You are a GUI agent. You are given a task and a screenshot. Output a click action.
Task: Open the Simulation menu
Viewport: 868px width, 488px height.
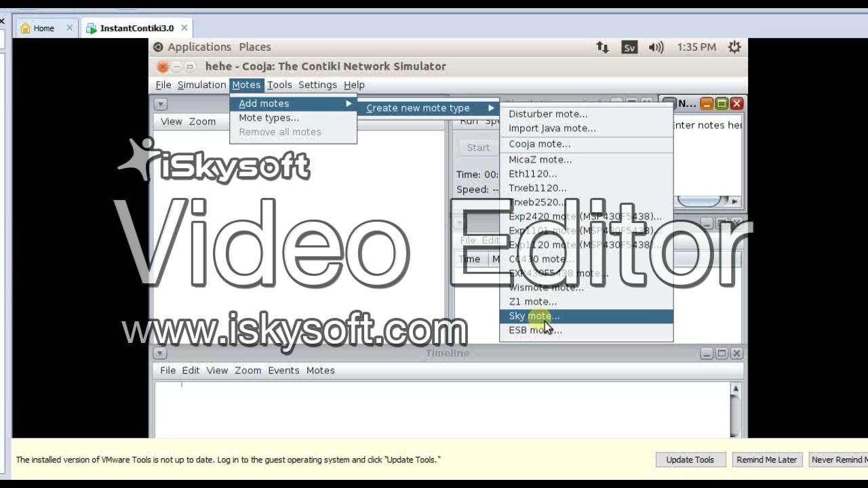pos(201,85)
